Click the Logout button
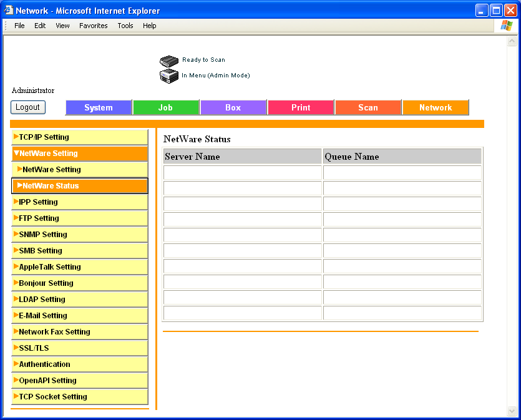This screenshot has width=521, height=420. [28, 107]
